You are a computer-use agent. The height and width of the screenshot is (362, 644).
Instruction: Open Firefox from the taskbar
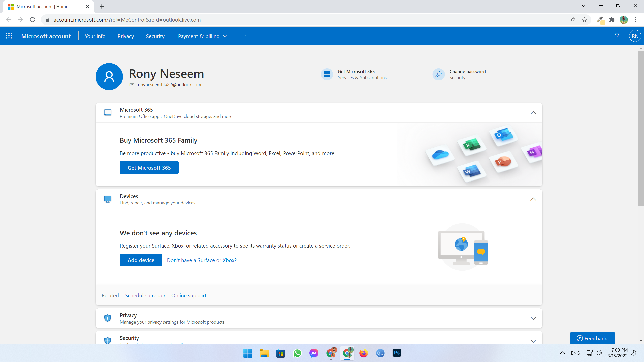pos(364,353)
